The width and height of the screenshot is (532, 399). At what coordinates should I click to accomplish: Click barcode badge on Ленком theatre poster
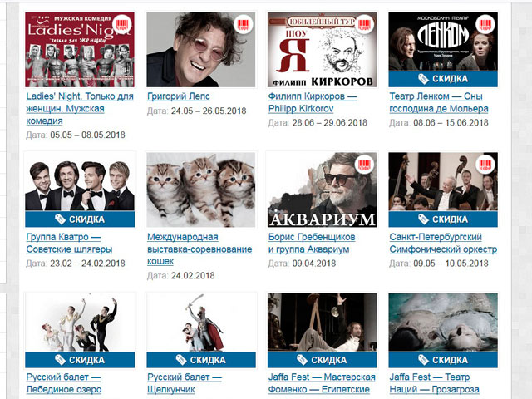485,24
